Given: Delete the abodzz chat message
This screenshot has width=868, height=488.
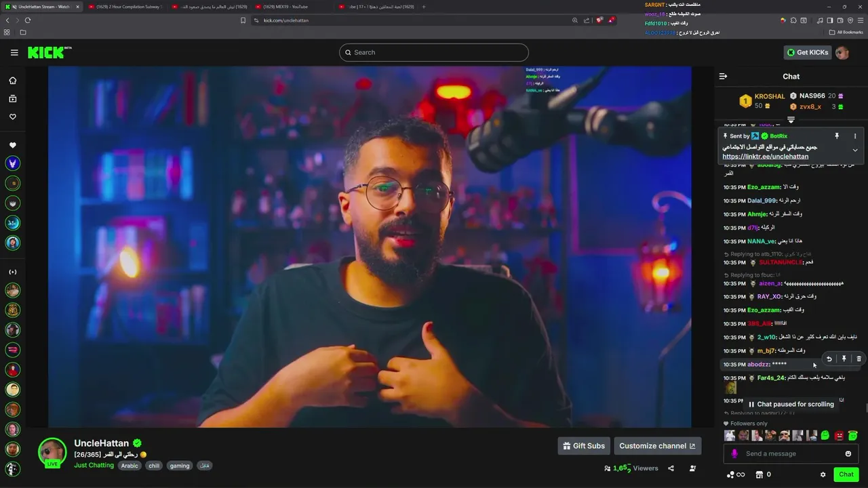Looking at the screenshot, I should 859,359.
